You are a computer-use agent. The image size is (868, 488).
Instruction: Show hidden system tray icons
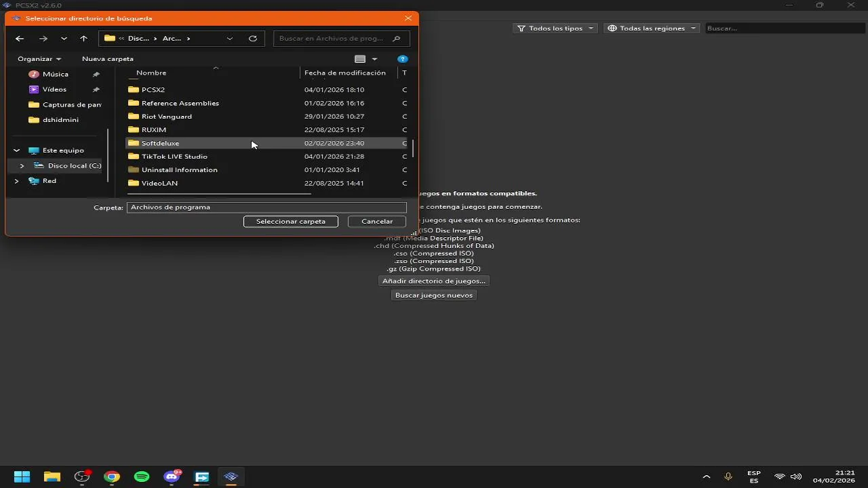click(706, 476)
